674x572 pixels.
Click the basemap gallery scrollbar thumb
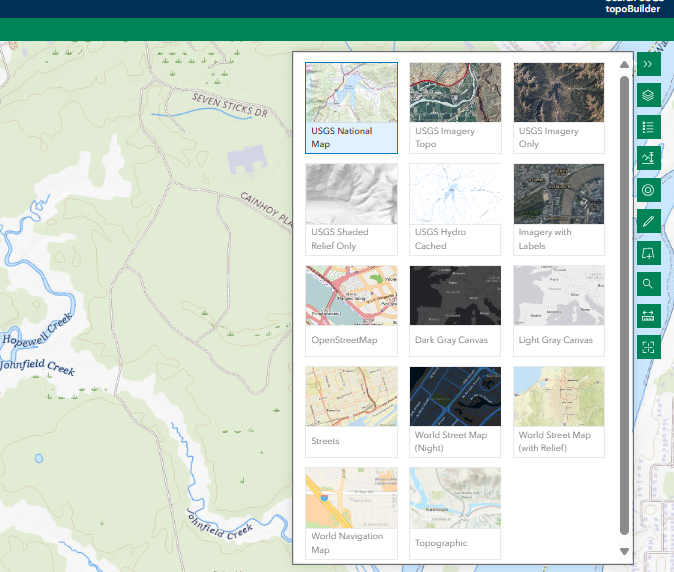625,306
